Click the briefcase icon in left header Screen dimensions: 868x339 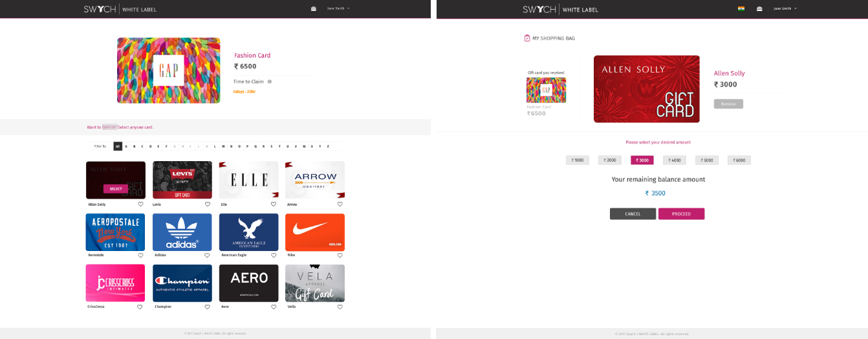coord(314,8)
